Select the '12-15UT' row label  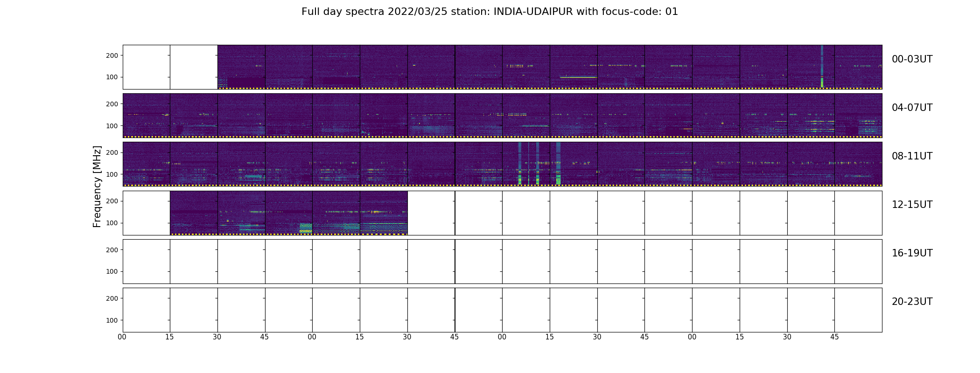coord(912,205)
